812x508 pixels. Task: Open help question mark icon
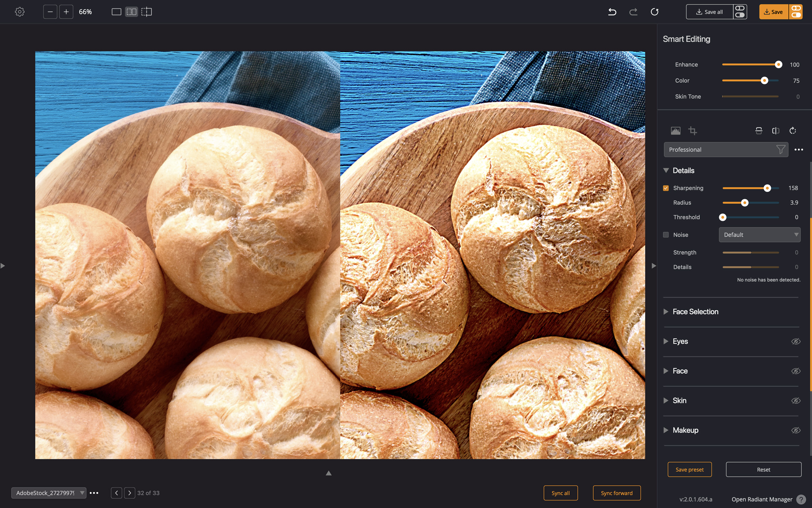[801, 500]
